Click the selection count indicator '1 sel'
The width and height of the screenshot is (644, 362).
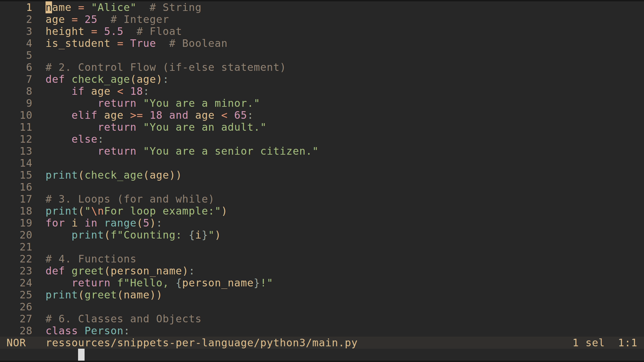[x=588, y=343]
